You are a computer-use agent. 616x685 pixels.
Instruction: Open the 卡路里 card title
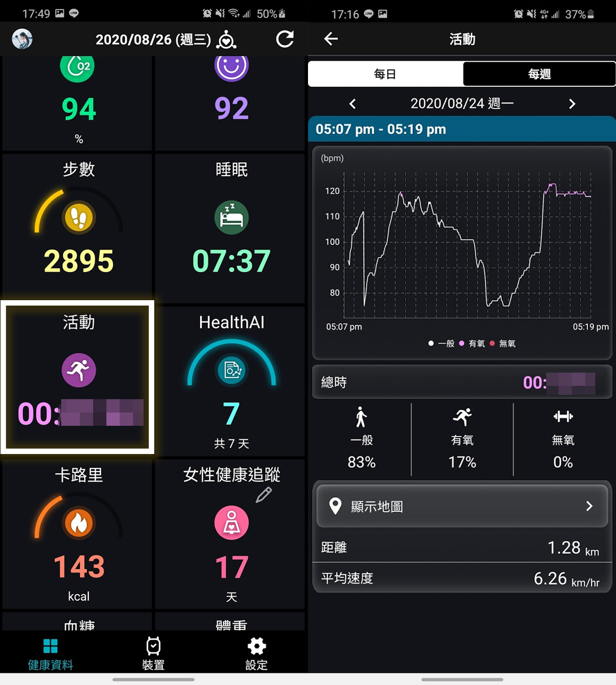79,475
